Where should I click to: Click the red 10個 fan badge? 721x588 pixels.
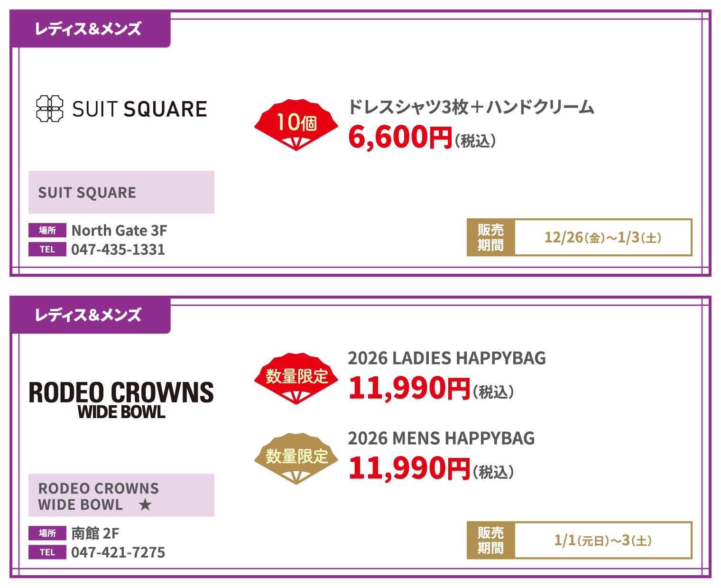296,124
